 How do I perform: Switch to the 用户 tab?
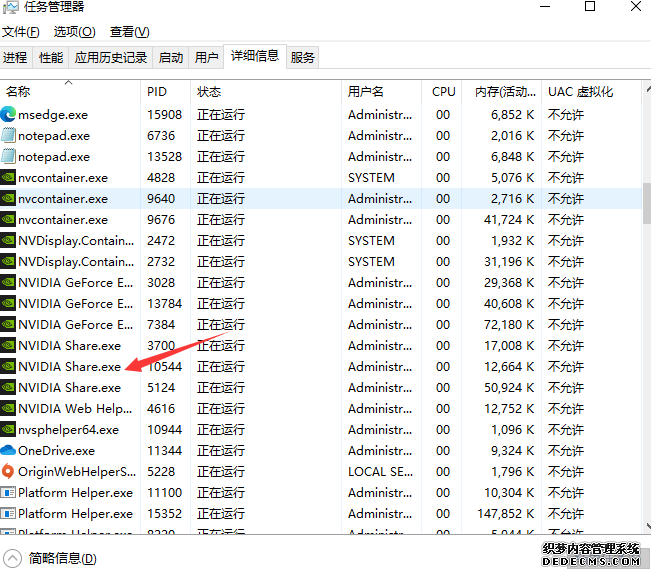pos(206,57)
